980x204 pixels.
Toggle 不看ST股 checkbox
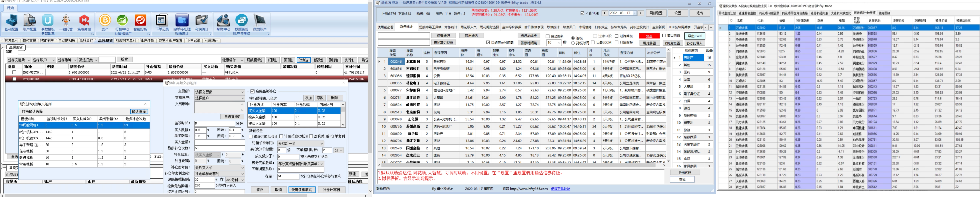tap(582, 13)
